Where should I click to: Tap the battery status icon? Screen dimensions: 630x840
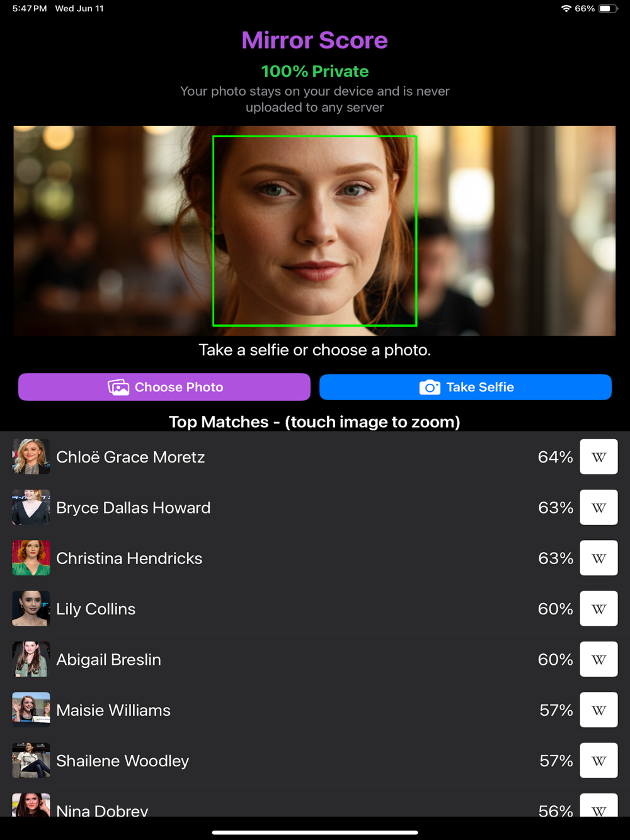[608, 9]
